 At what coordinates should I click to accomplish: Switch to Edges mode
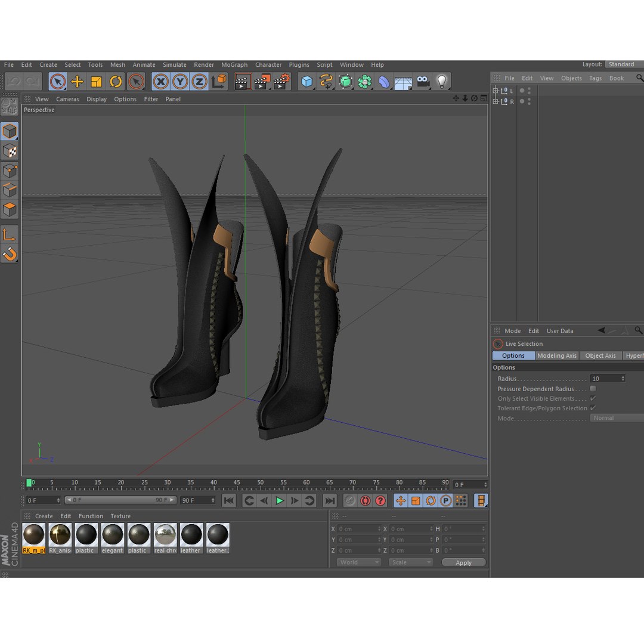click(x=10, y=190)
